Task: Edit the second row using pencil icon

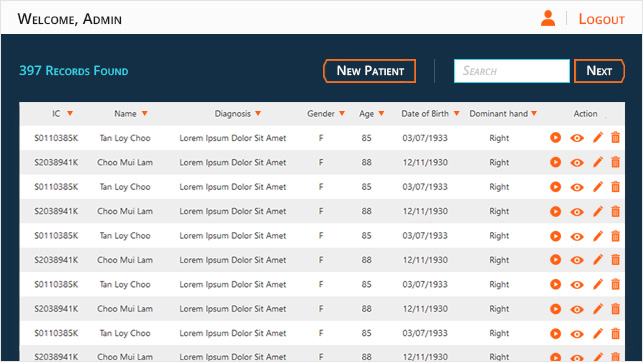Action: 598,162
